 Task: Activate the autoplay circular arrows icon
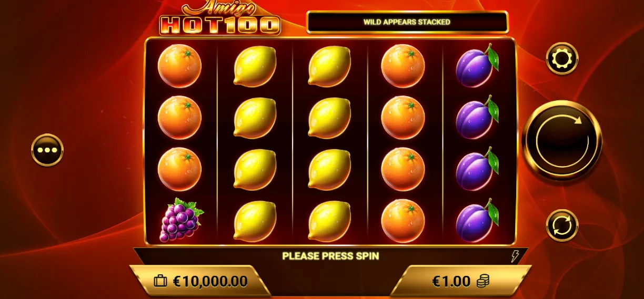point(562,225)
